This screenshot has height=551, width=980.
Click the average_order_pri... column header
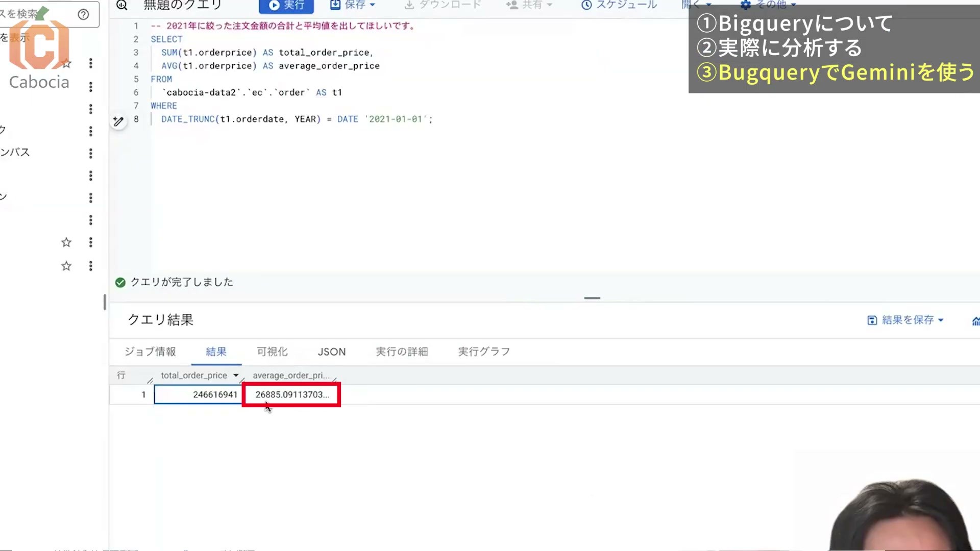click(x=291, y=375)
